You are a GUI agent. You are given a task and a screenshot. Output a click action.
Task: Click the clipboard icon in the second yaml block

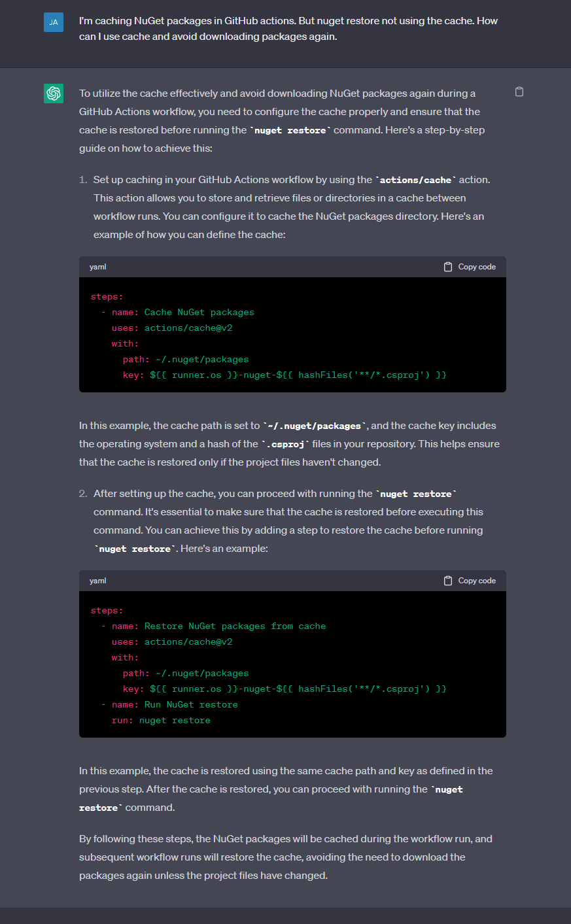coord(448,581)
